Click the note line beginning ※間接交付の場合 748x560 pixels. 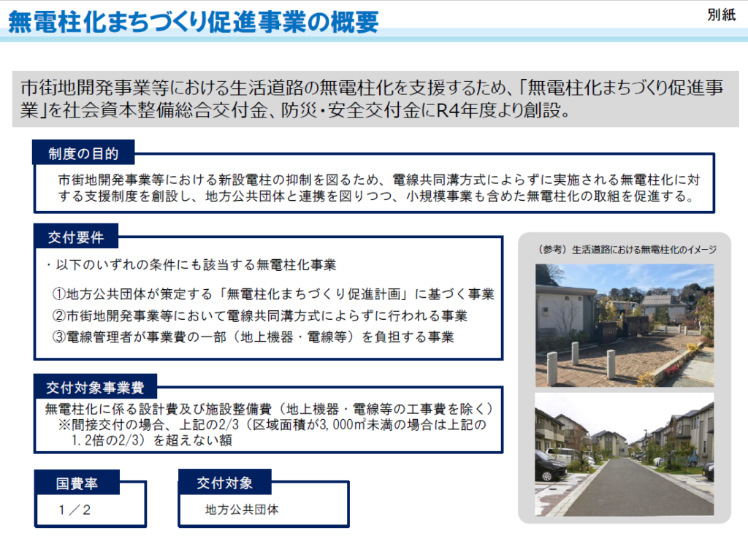tap(272, 424)
